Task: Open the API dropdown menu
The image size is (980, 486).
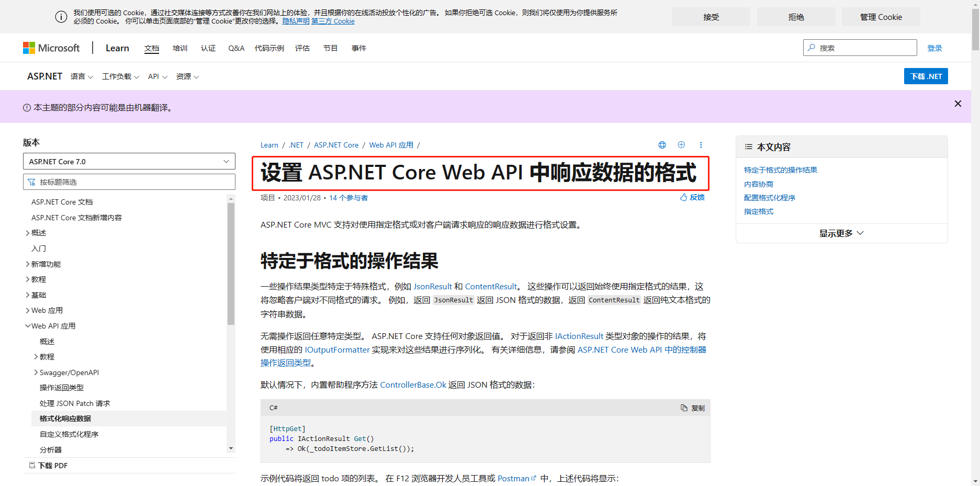Action: click(157, 76)
